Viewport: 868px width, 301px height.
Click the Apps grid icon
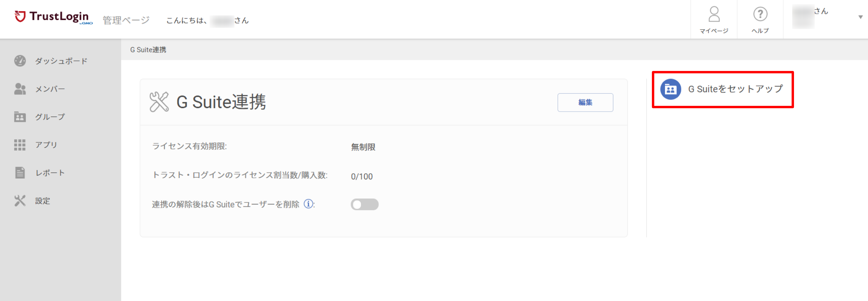click(x=20, y=145)
